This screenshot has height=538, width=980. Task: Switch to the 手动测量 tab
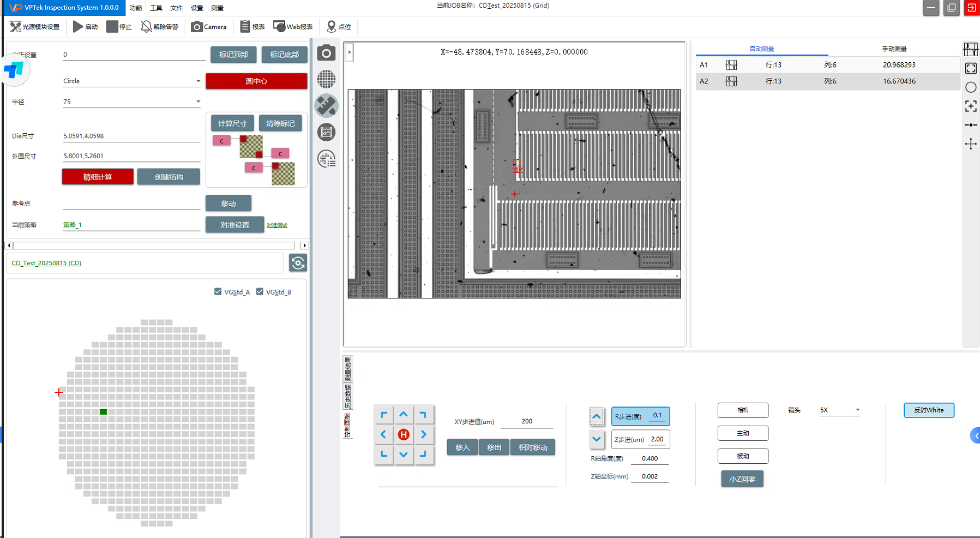pyautogui.click(x=894, y=49)
